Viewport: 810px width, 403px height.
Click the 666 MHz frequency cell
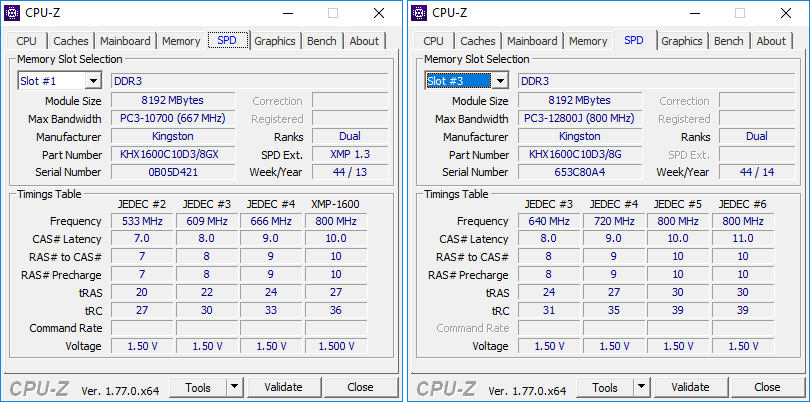click(x=272, y=221)
